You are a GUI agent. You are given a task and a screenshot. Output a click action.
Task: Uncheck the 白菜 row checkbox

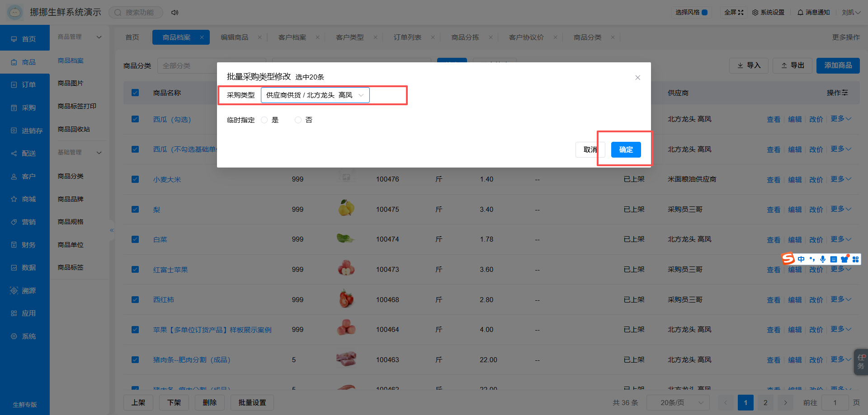135,239
